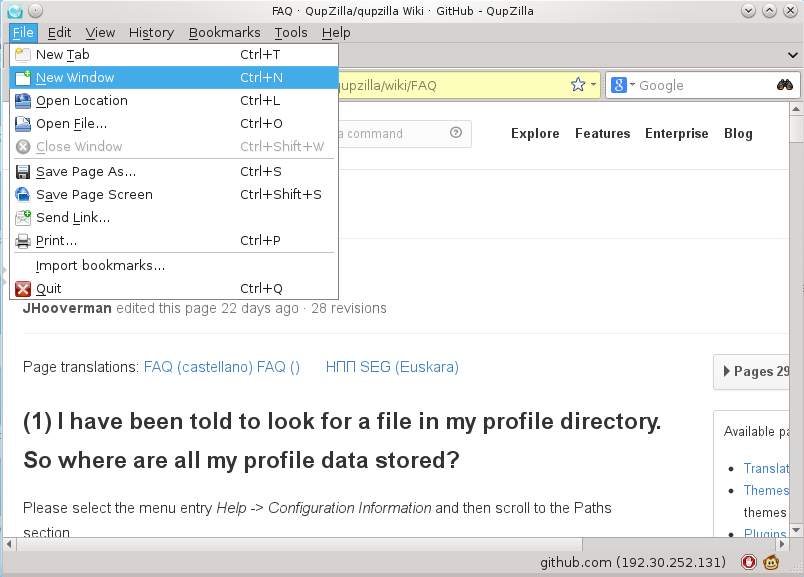Click the round title bar button beside the QupZilla icon
Image resolution: width=804 pixels, height=577 pixels.
35,11
